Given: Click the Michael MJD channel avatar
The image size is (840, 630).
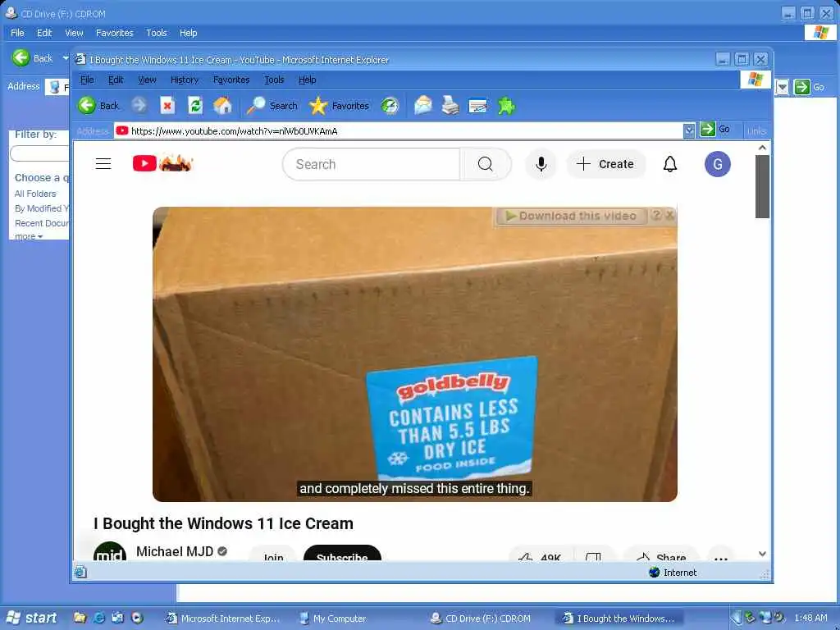Looking at the screenshot, I should click(x=109, y=552).
